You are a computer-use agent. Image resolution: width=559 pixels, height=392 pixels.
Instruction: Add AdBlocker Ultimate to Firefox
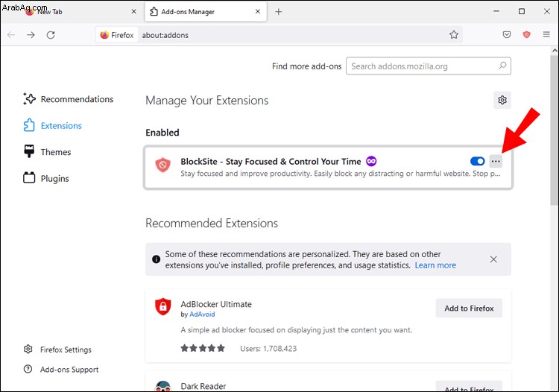[x=469, y=309]
